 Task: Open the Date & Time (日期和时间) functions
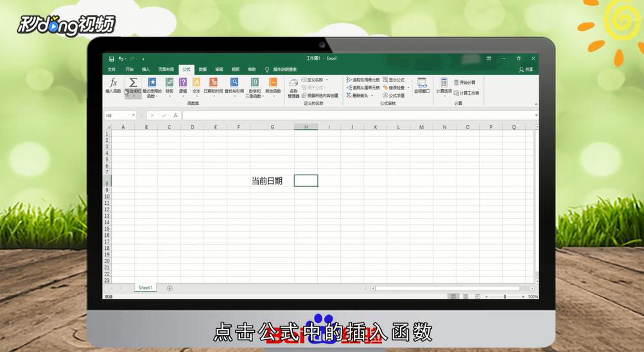coord(213,86)
